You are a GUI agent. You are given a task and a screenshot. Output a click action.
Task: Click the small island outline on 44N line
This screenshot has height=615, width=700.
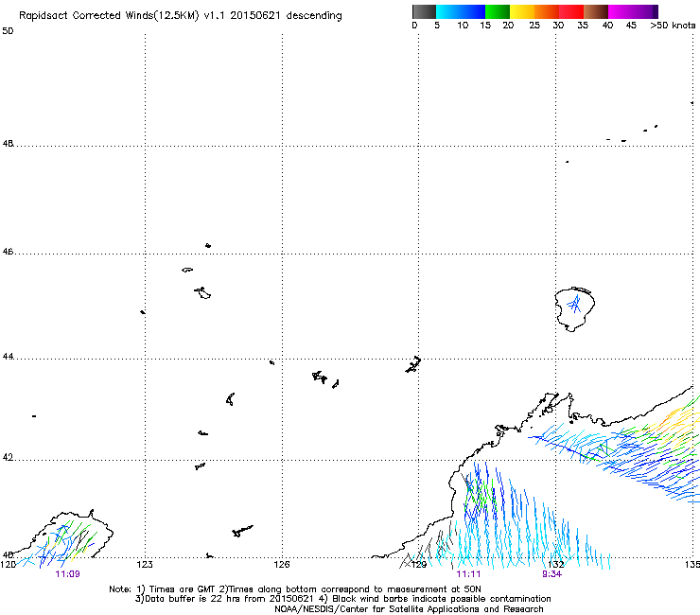413,364
